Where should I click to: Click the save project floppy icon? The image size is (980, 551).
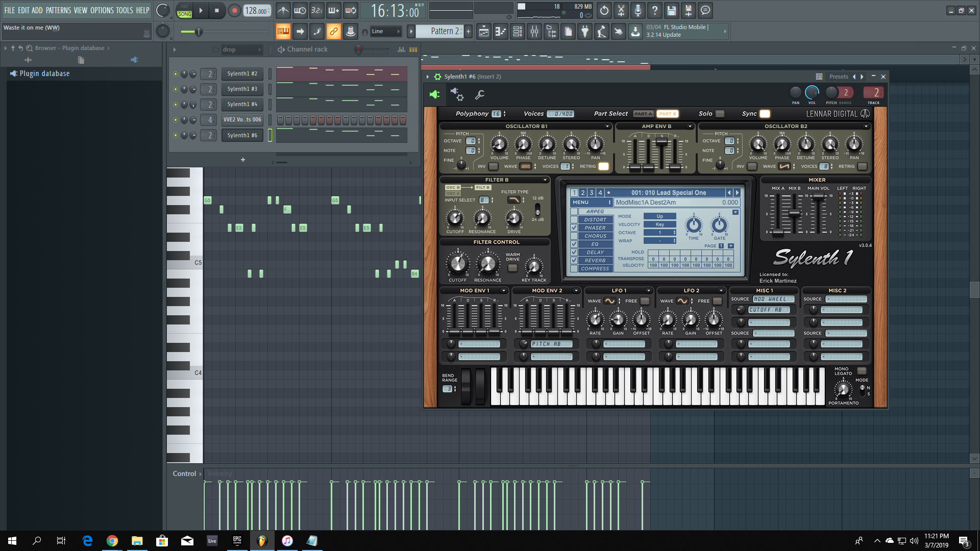(671, 10)
